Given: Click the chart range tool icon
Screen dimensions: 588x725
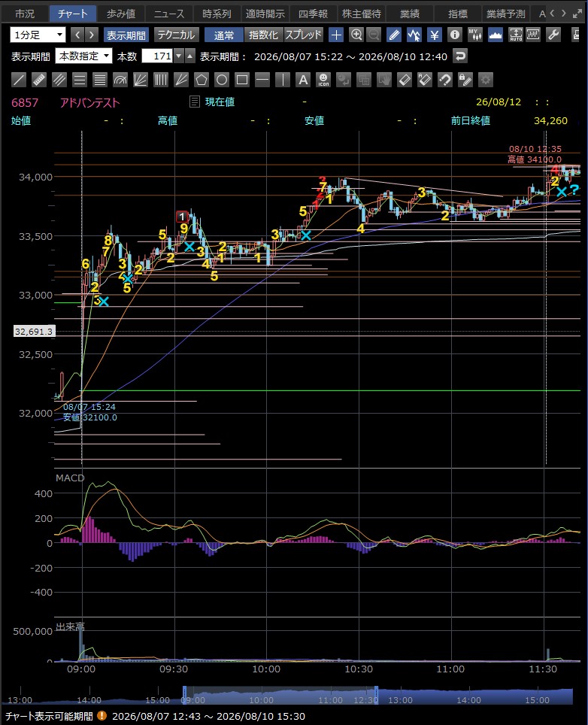Looking at the screenshot, I should pos(533,35).
